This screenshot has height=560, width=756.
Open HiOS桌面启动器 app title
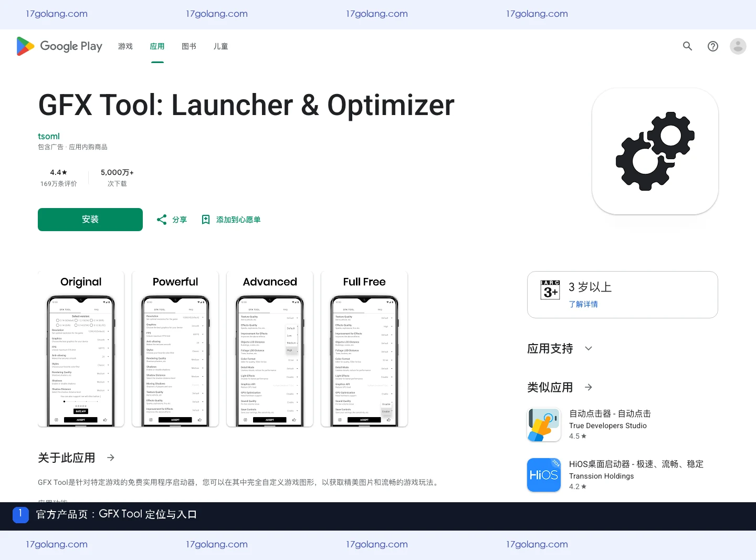tap(636, 464)
